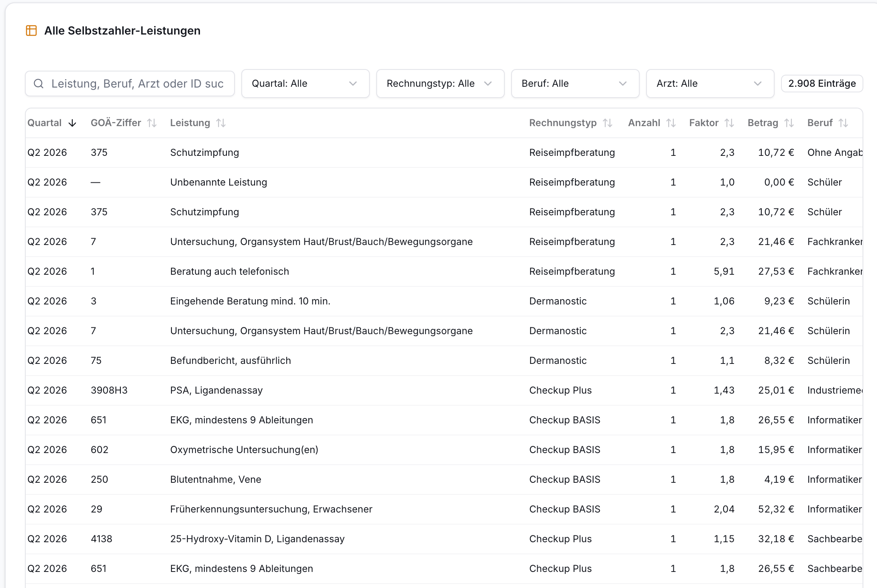Select Blutentnahme, Vene row

444,480
